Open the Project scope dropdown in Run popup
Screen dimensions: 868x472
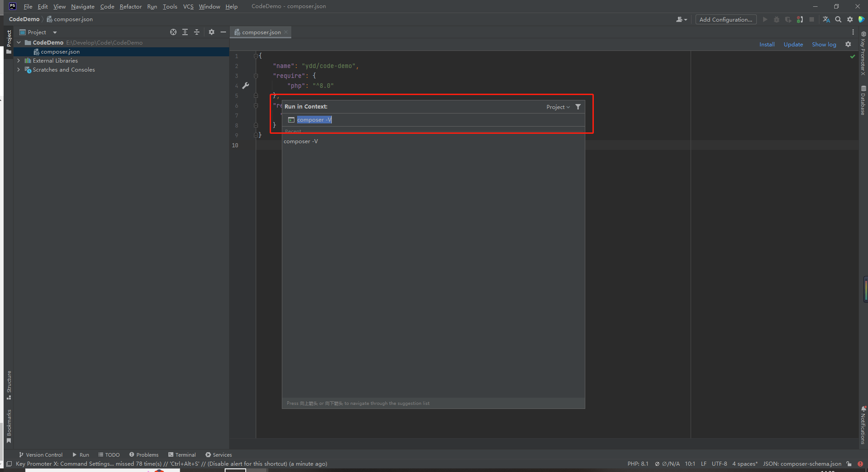pyautogui.click(x=558, y=107)
